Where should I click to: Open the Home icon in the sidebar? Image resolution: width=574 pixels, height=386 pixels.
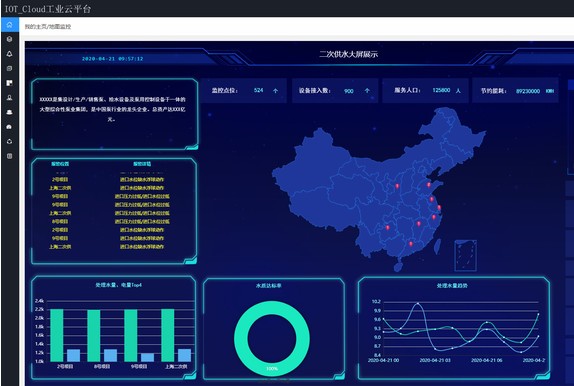tap(10, 25)
